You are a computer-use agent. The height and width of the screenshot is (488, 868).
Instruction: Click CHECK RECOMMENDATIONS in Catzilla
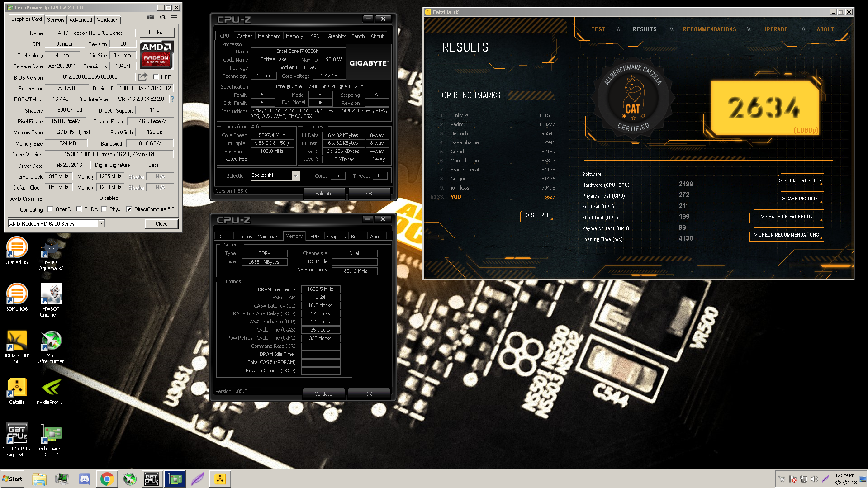[787, 235]
